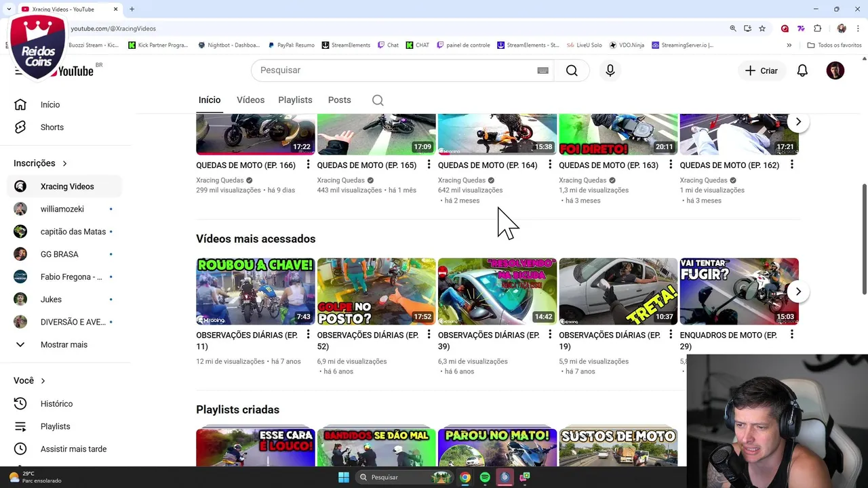This screenshot has height=488, width=868.
Task: Click the page vertical scrollbar
Action: coord(864,239)
